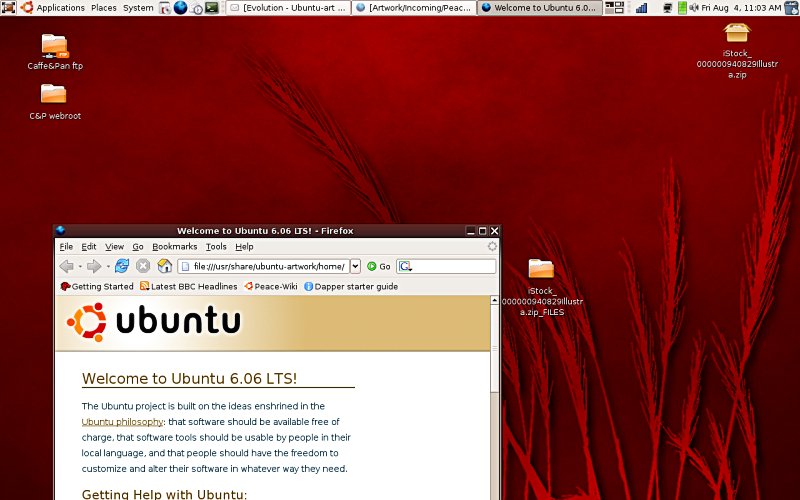Viewport: 800px width, 500px height.
Task: Open the Bookmarks menu in Firefox
Action: coord(174,247)
